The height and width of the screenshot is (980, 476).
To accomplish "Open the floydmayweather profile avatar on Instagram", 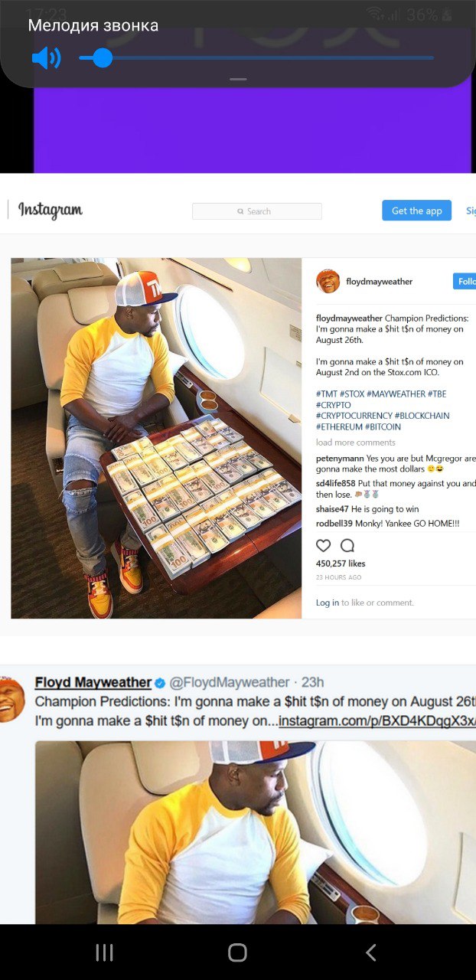I will click(x=328, y=281).
